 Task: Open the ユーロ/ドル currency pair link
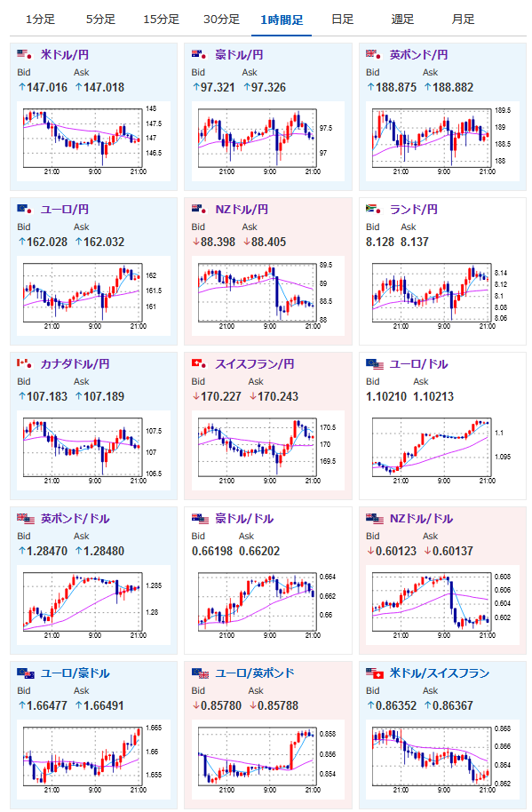pos(418,364)
